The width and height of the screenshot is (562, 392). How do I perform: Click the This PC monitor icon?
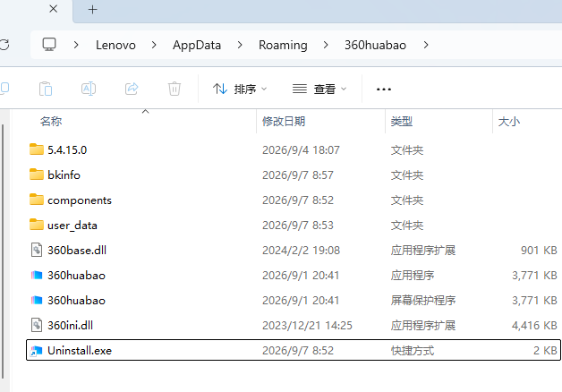49,45
